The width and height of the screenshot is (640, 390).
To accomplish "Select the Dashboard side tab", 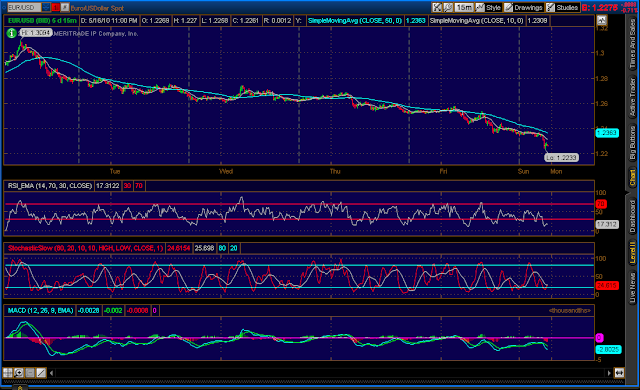I will pos(632,216).
